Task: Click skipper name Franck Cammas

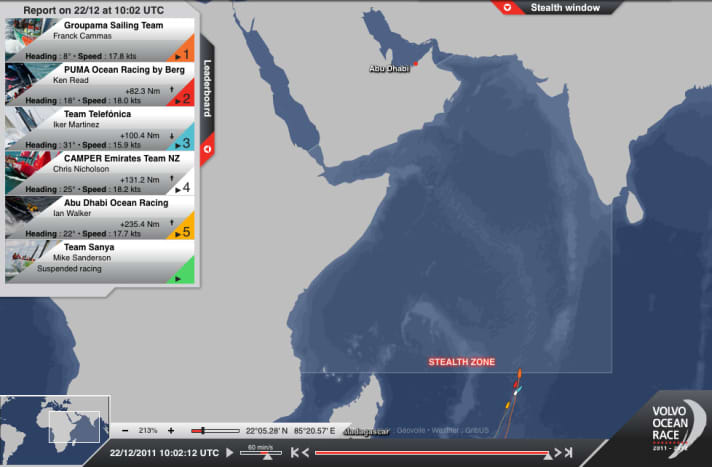Action: 82,36
